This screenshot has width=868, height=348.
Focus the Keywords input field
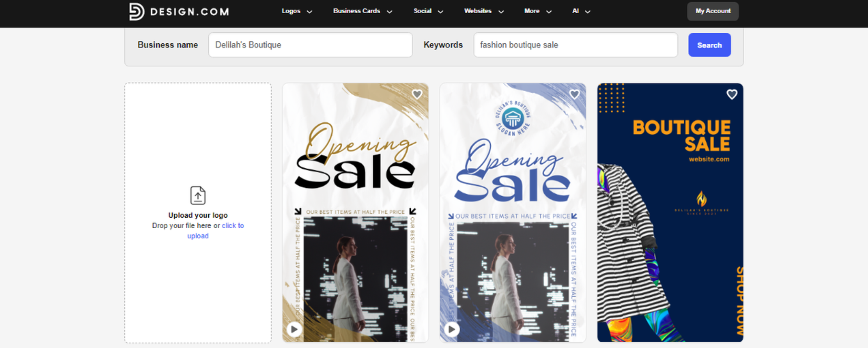pos(575,45)
